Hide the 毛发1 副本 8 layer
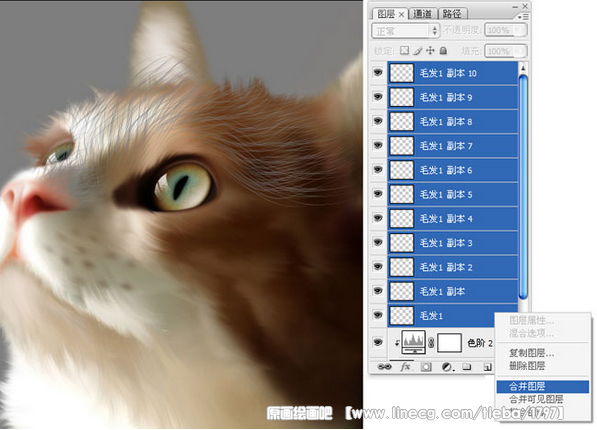This screenshot has height=430, width=597. coord(378,121)
